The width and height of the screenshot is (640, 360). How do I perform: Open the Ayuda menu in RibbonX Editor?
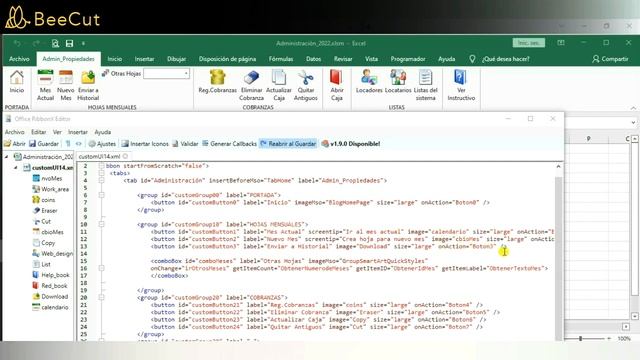point(102,132)
